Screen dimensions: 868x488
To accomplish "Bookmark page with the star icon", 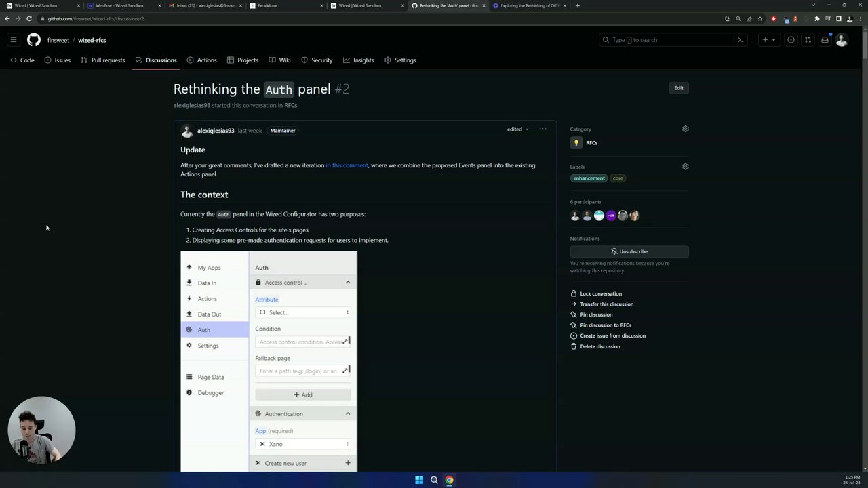I will (760, 18).
